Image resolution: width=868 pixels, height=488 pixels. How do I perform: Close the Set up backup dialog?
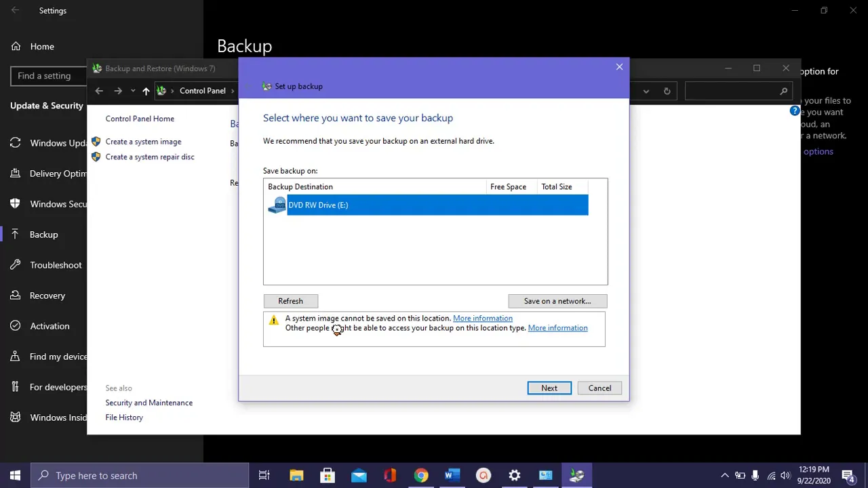(619, 67)
